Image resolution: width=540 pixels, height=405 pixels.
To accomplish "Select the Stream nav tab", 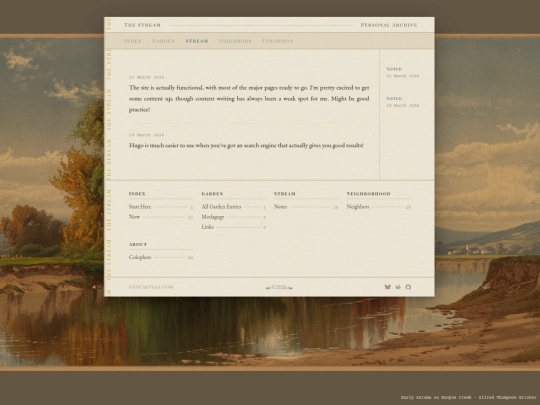I will 197,41.
